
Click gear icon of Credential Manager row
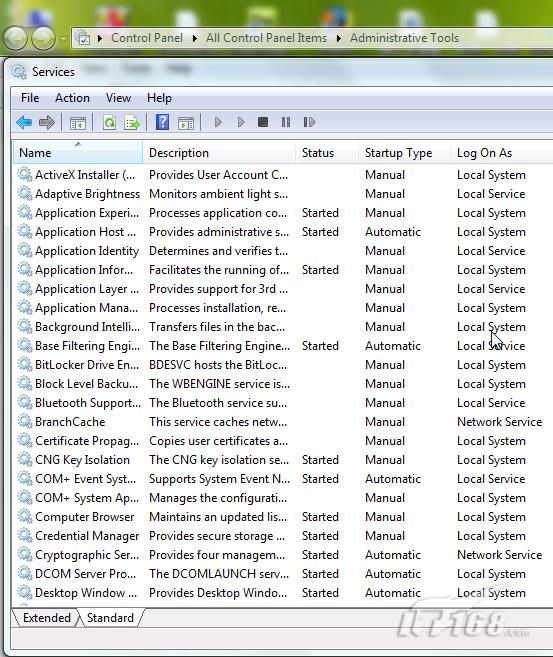(x=25, y=535)
